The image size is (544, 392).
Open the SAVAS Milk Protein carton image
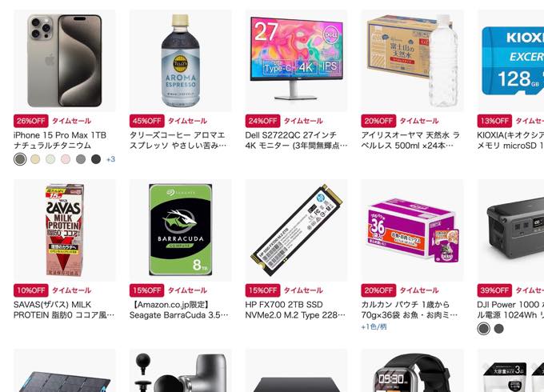(x=65, y=230)
